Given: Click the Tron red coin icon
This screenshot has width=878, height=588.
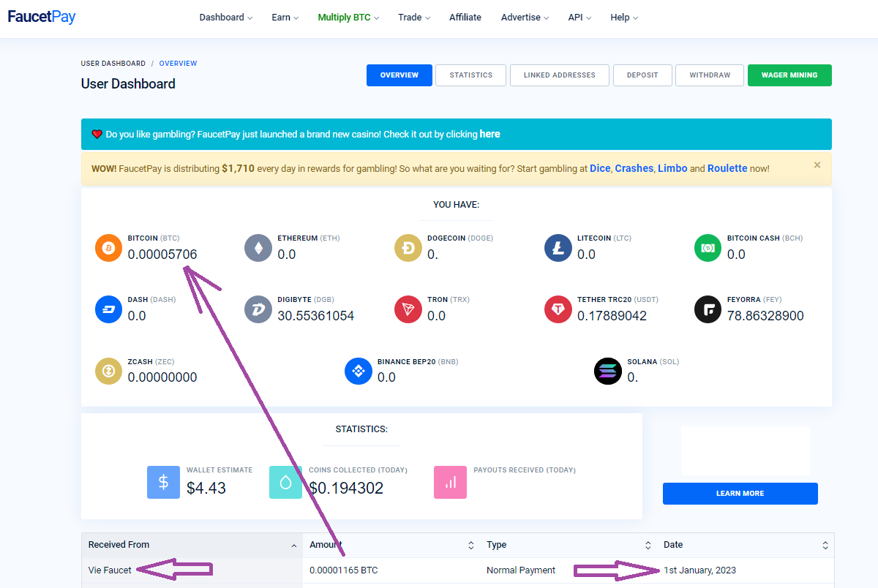Looking at the screenshot, I should 408,309.
